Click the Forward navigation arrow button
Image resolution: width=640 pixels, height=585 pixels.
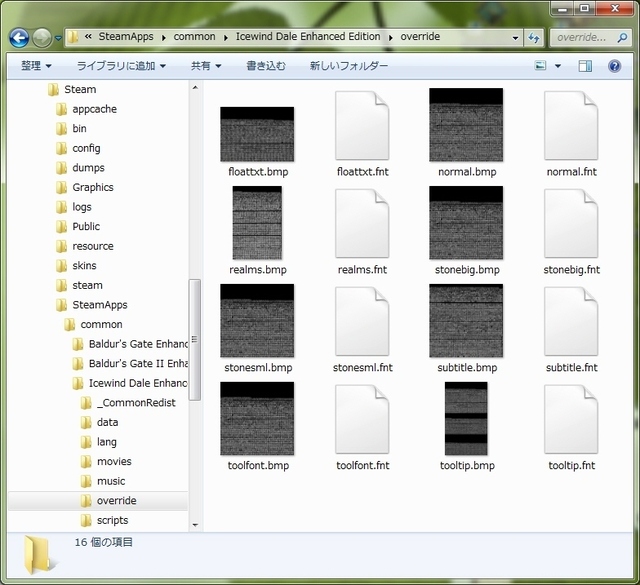(42, 37)
